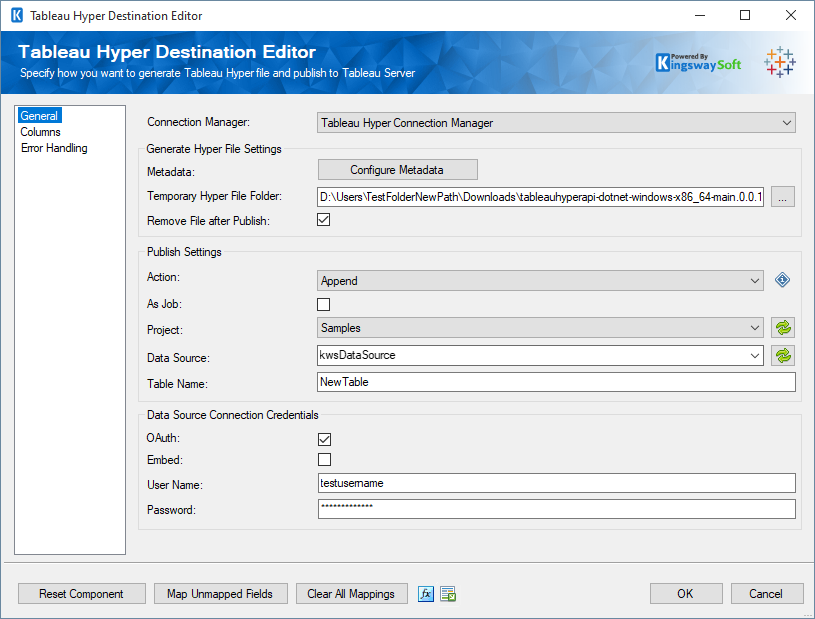Click the app icon in title bar
815x619 pixels.
17,16
